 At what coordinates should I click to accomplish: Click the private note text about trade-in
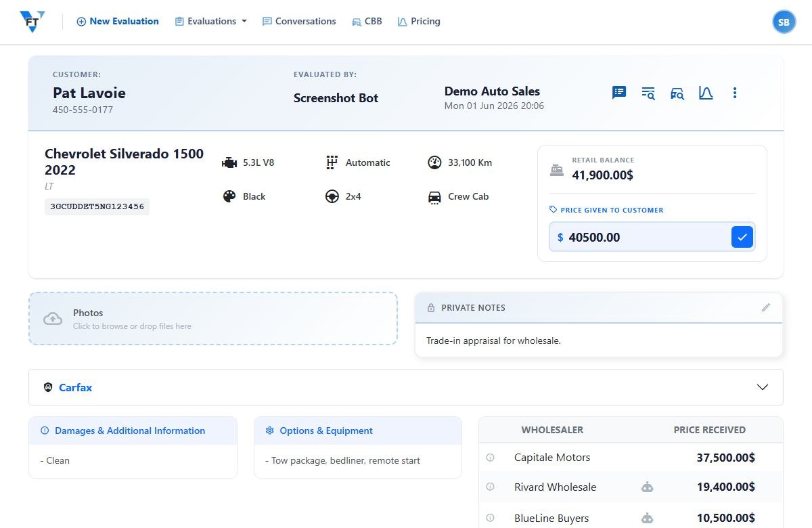point(493,340)
